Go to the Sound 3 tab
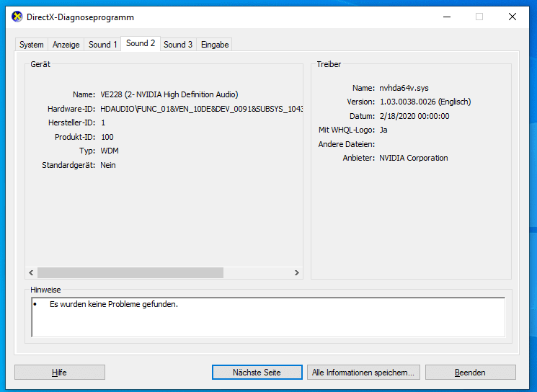 click(178, 45)
